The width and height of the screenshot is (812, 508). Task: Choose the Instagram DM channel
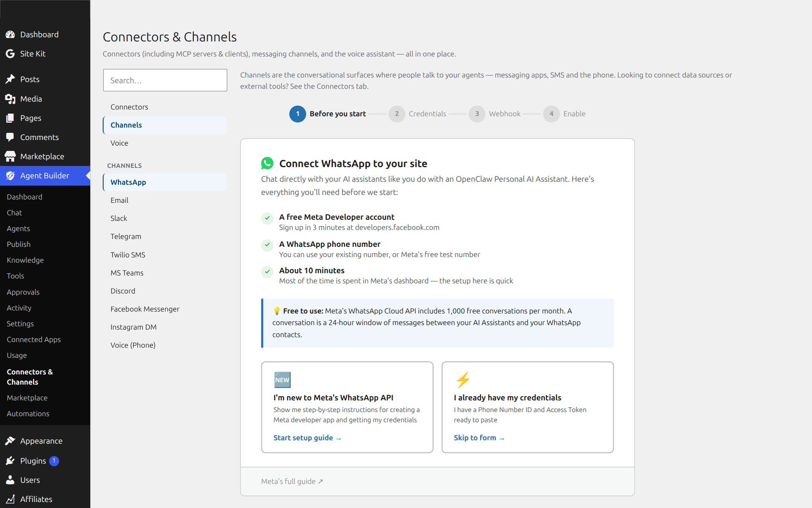tap(165, 327)
